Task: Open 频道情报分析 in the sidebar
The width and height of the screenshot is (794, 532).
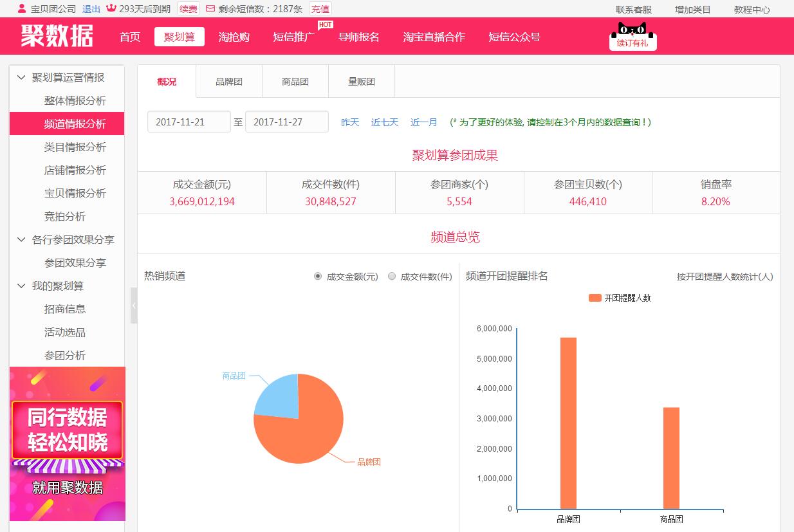Action: [67, 124]
